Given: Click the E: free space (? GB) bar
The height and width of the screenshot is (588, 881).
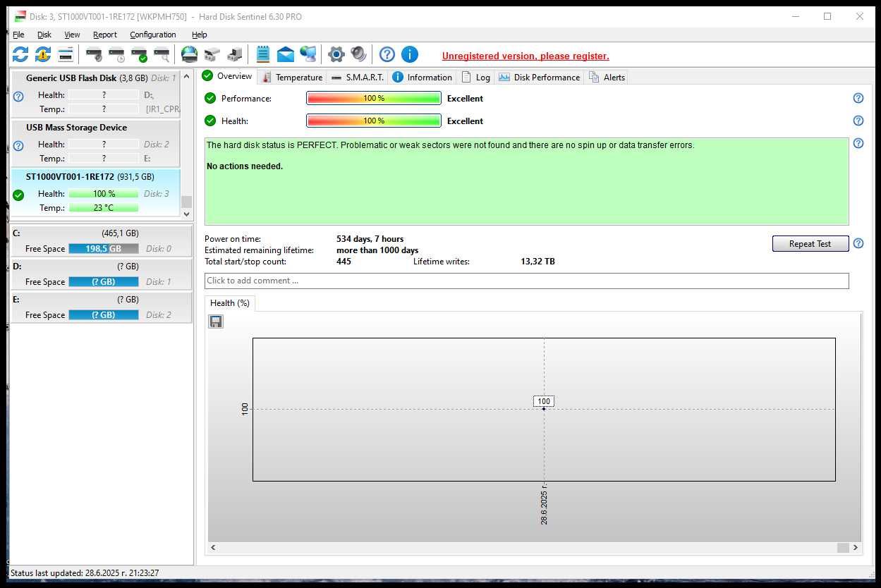Looking at the screenshot, I should pos(104,315).
